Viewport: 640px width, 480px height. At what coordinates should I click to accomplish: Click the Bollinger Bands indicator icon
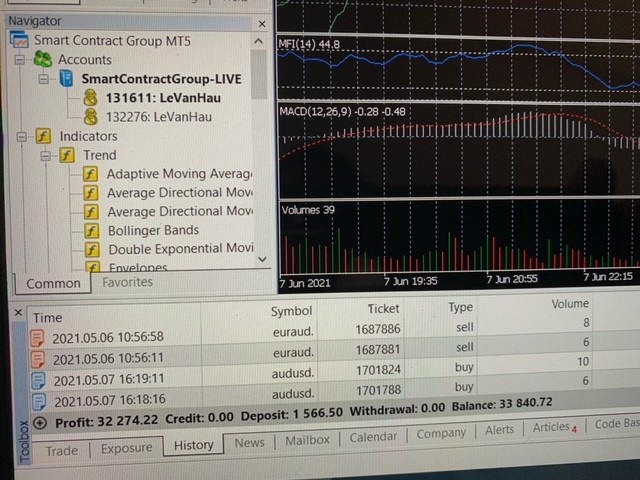coord(91,231)
